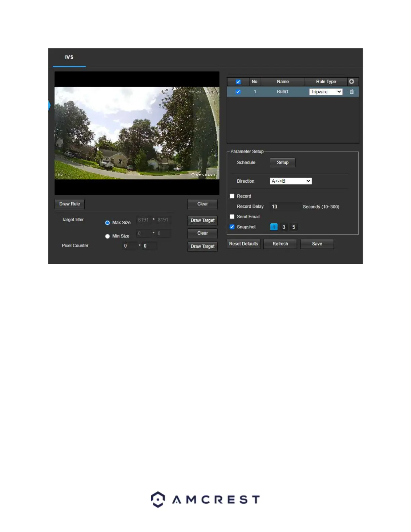Save the IVS settings

pyautogui.click(x=317, y=244)
